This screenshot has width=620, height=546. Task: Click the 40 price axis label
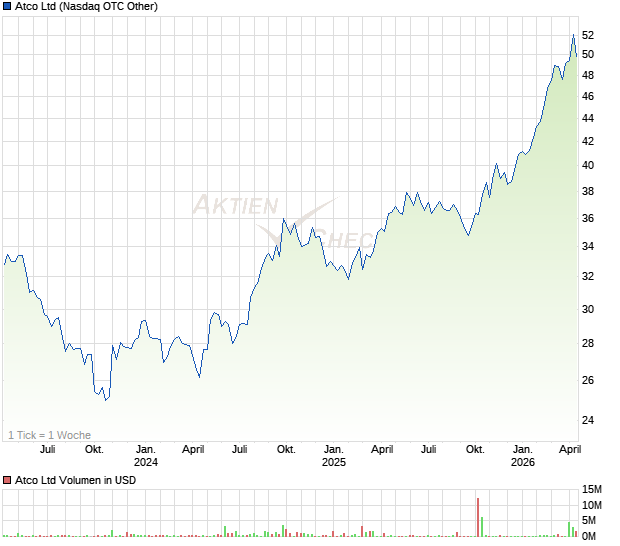pos(588,165)
